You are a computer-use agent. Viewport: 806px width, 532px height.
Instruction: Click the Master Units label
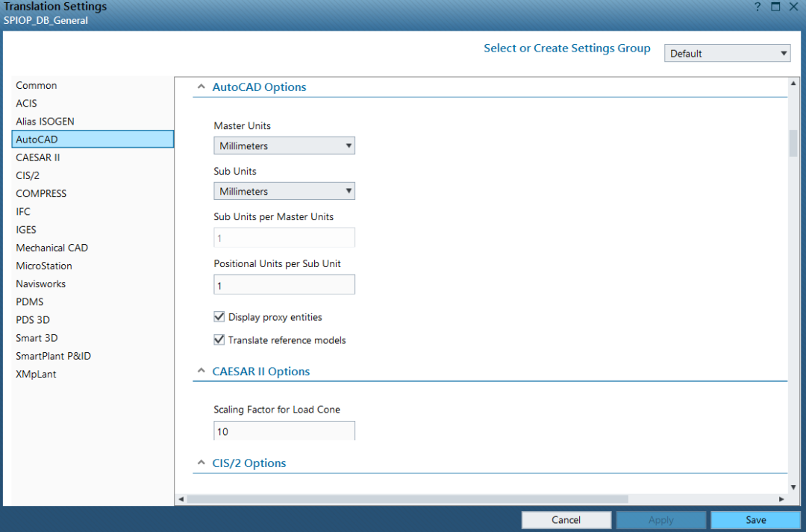click(x=242, y=125)
